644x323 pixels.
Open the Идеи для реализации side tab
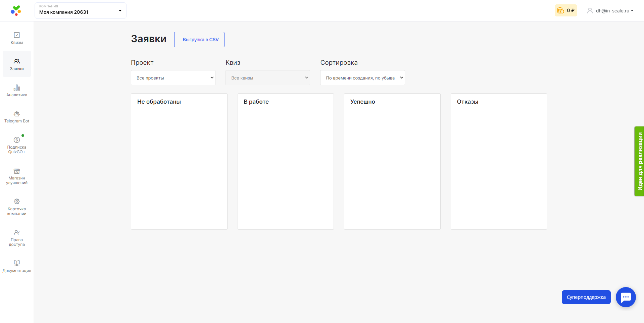[639, 161]
